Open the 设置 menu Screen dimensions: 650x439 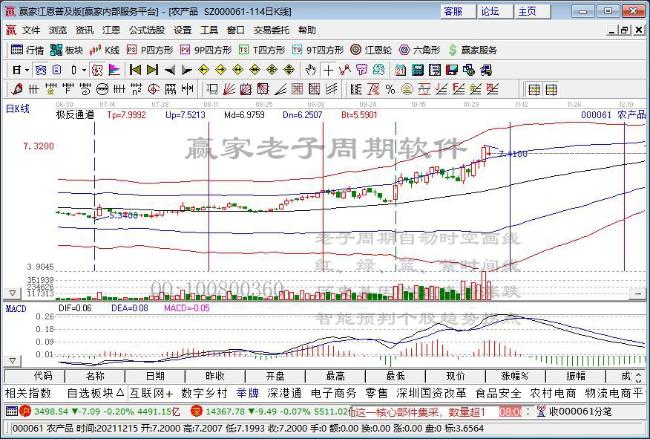[x=182, y=30]
